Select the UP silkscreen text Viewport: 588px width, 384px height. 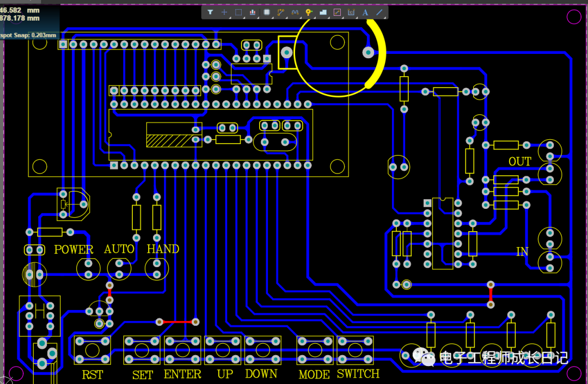225,374
